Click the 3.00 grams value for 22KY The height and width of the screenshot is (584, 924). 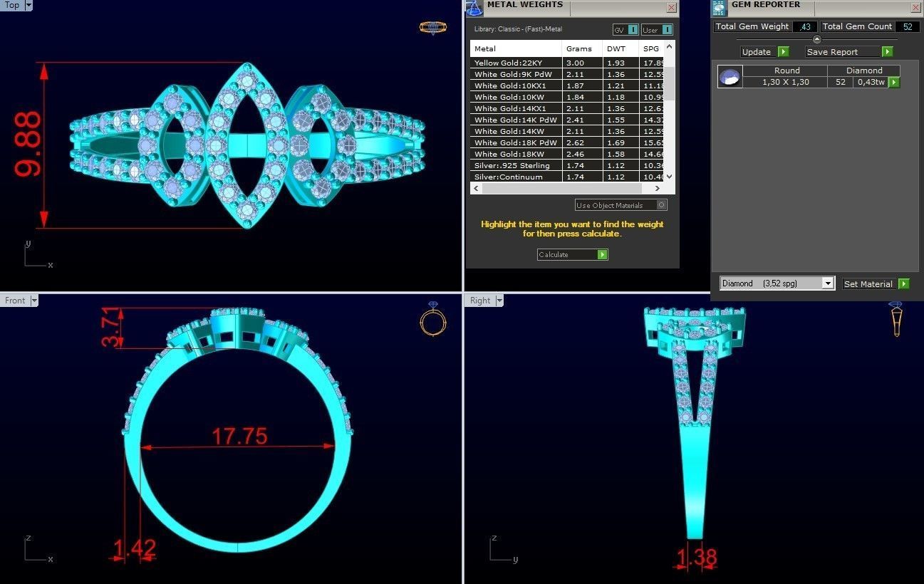point(582,63)
